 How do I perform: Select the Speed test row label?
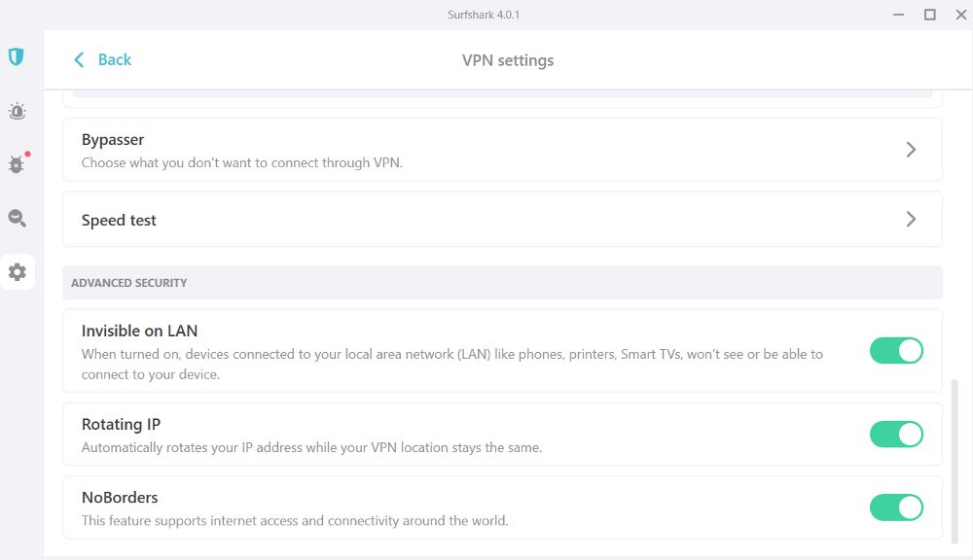coord(119,220)
